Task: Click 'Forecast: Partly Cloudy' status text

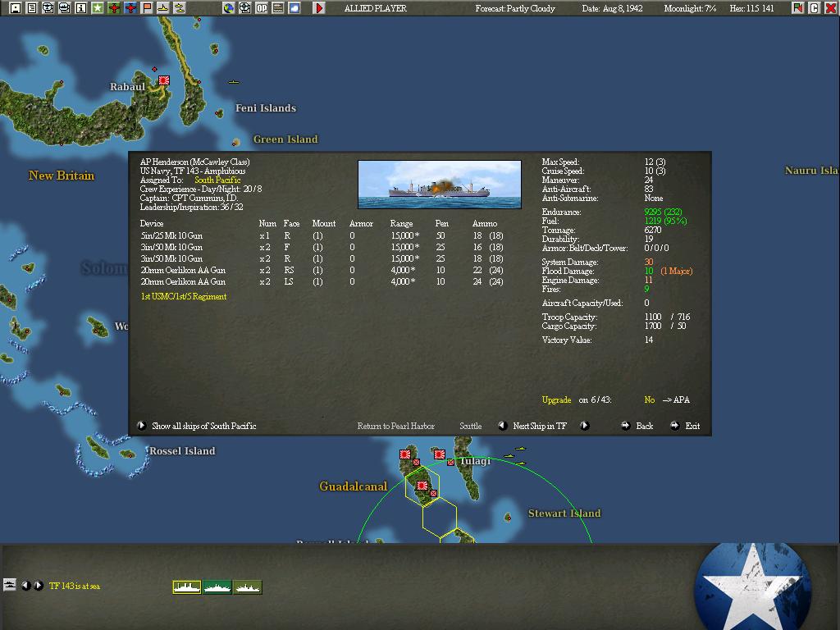Action: (x=515, y=8)
